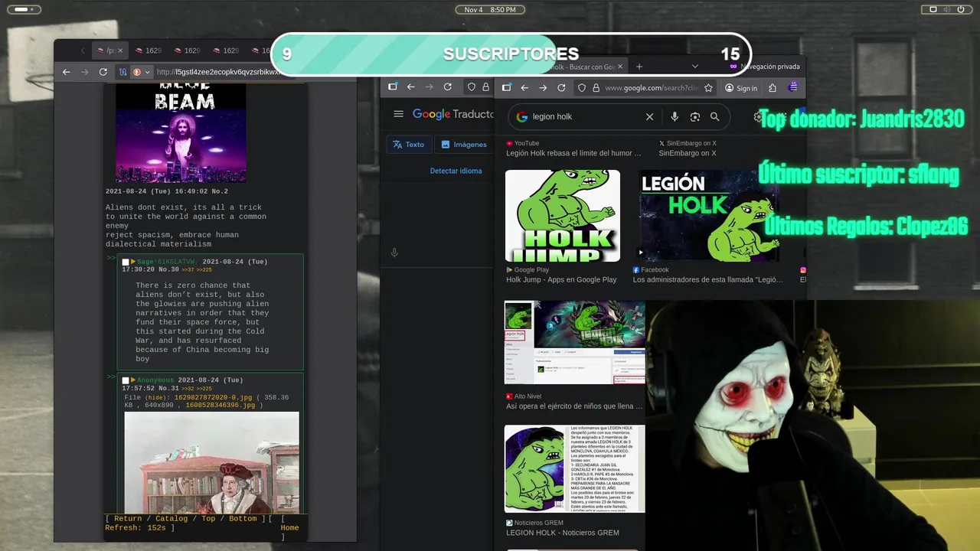Screen dimensions: 980x551
Task: Reload the page in the Tor browser
Action: (103, 72)
